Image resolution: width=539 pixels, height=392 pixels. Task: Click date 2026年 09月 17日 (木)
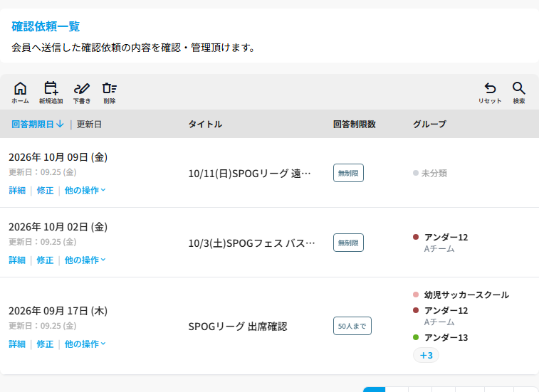coord(58,311)
